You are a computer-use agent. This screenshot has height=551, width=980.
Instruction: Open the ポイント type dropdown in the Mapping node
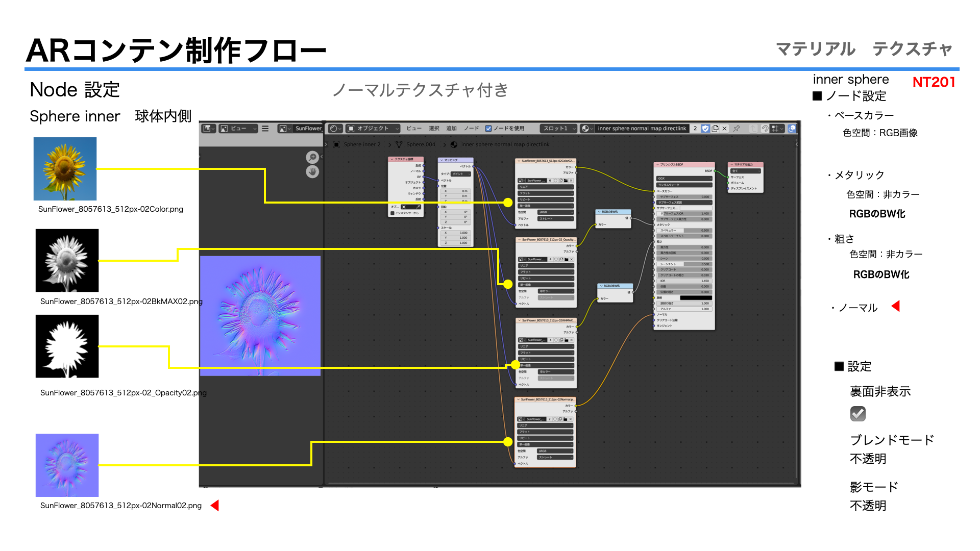tap(461, 174)
